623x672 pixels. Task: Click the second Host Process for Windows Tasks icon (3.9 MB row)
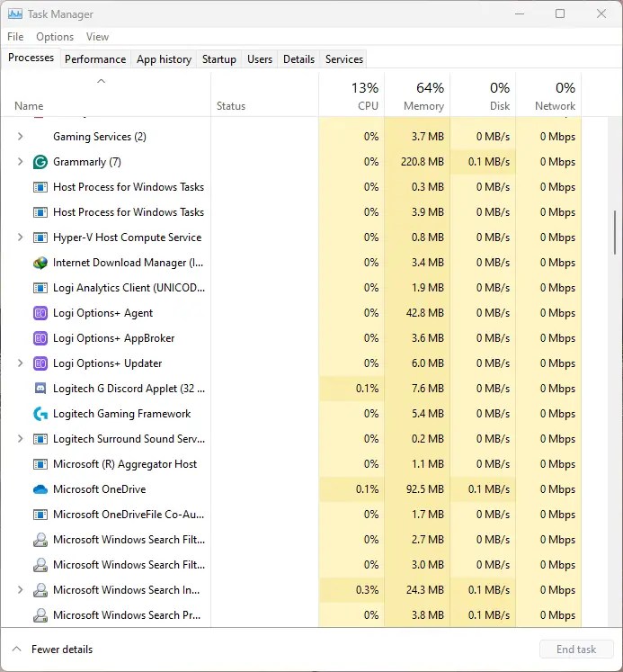tap(40, 212)
